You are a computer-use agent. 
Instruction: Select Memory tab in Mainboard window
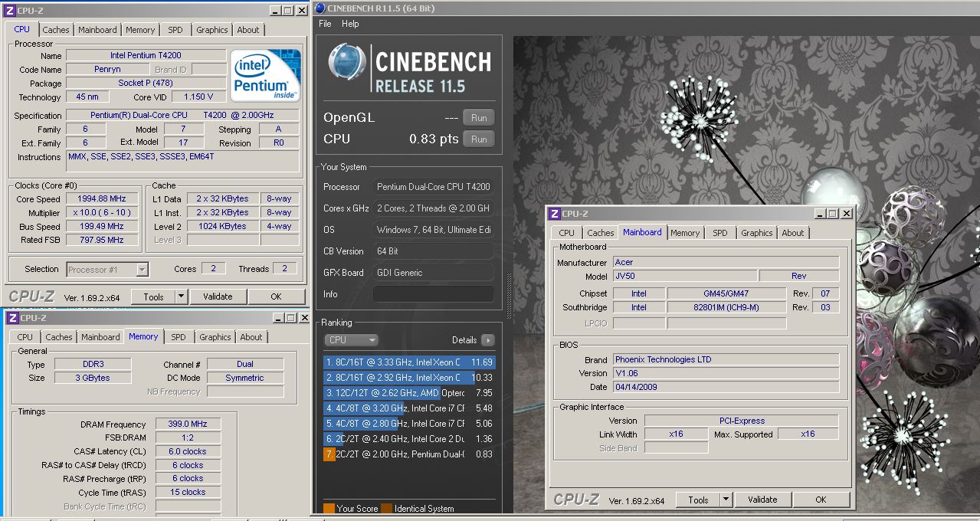[685, 233]
